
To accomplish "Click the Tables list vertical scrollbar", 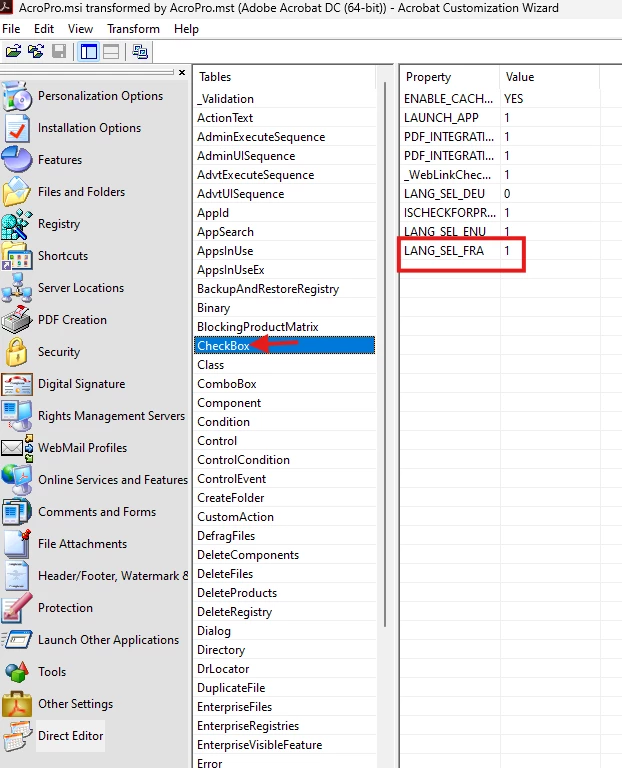I will tap(385, 354).
